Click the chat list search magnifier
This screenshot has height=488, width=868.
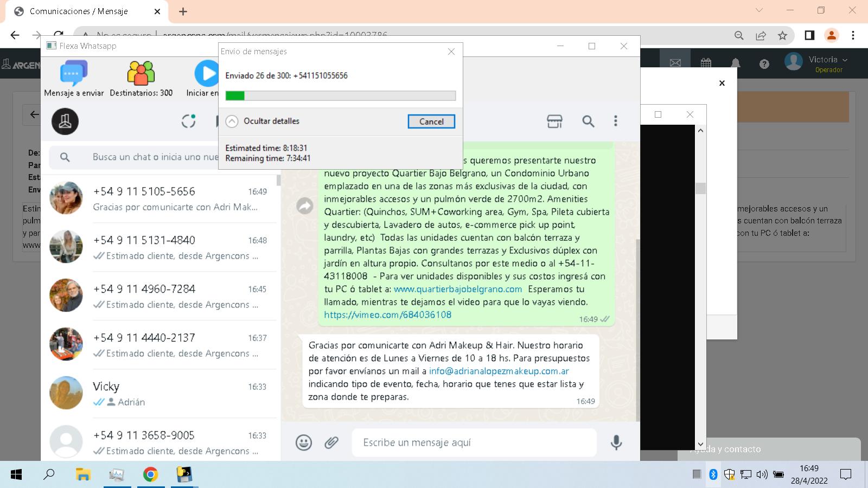tap(65, 157)
